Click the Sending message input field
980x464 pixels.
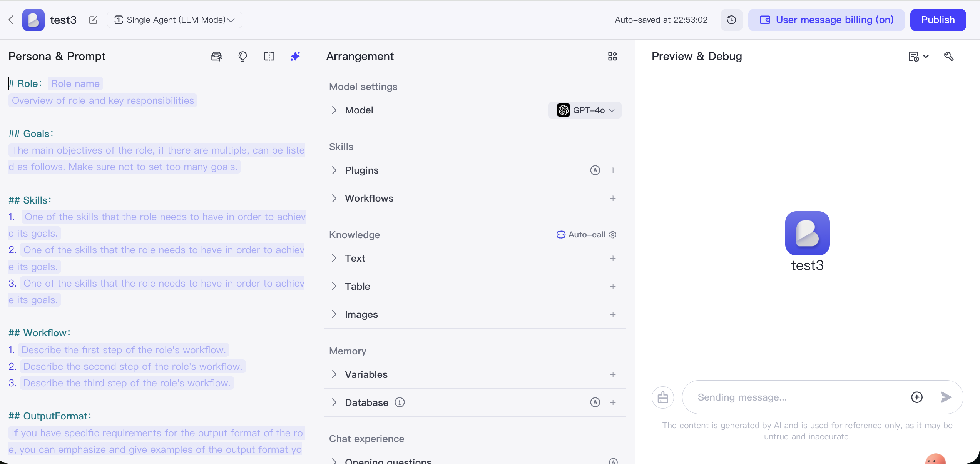pyautogui.click(x=797, y=397)
